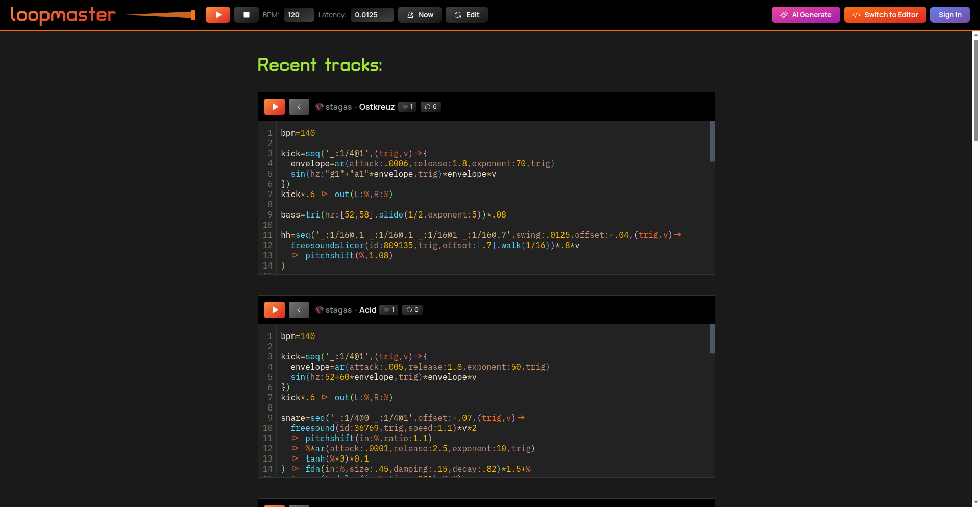Click the Ostkreuz code editor scrollbar

[712, 141]
